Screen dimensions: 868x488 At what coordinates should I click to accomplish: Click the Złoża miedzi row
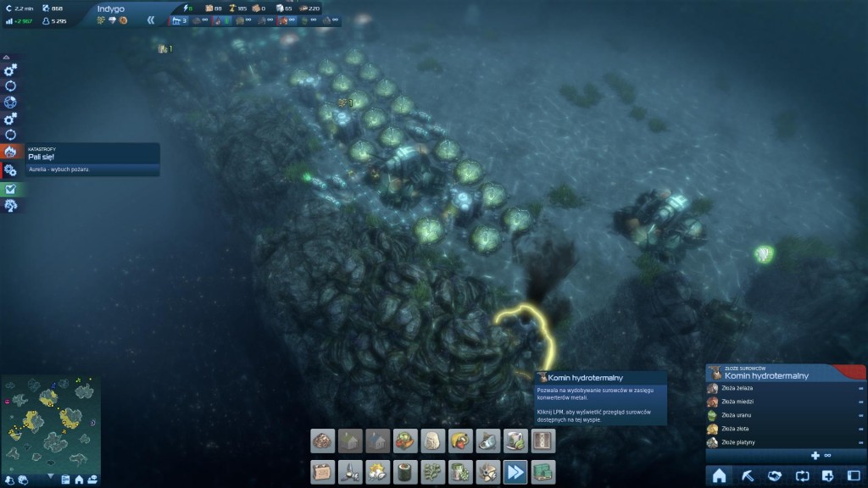tap(786, 402)
